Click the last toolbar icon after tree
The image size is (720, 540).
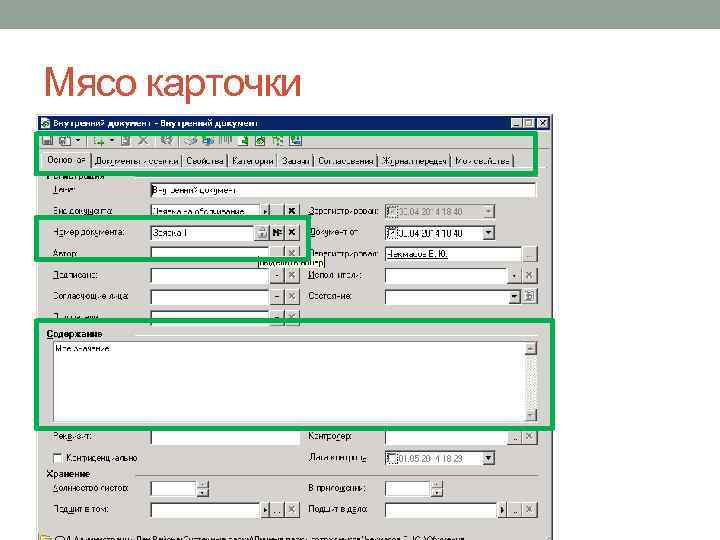pyautogui.click(x=295, y=141)
